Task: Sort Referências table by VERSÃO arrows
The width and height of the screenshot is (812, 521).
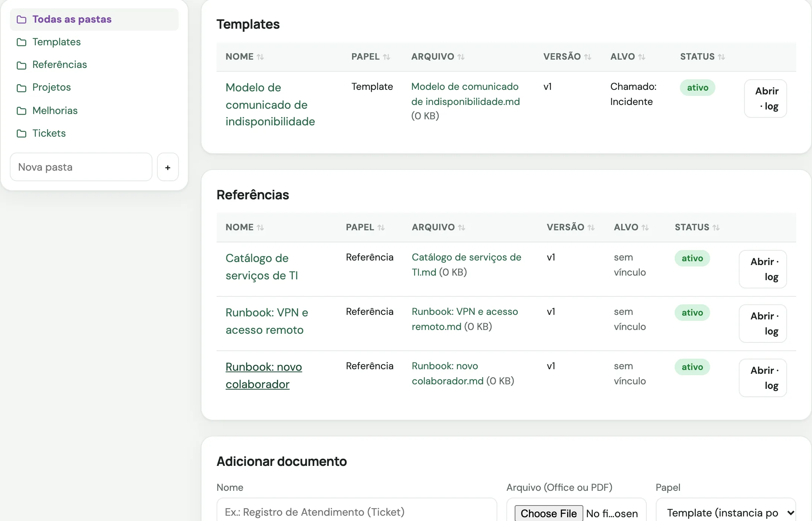Action: [x=591, y=227]
